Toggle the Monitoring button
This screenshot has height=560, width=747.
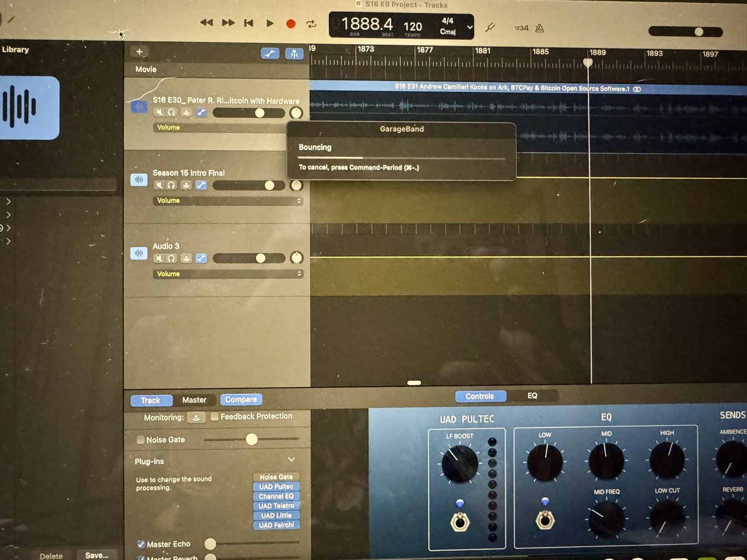pos(197,418)
